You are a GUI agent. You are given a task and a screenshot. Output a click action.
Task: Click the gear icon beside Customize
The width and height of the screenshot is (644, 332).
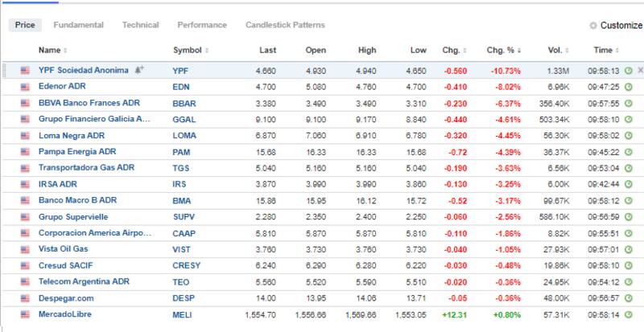click(x=594, y=26)
